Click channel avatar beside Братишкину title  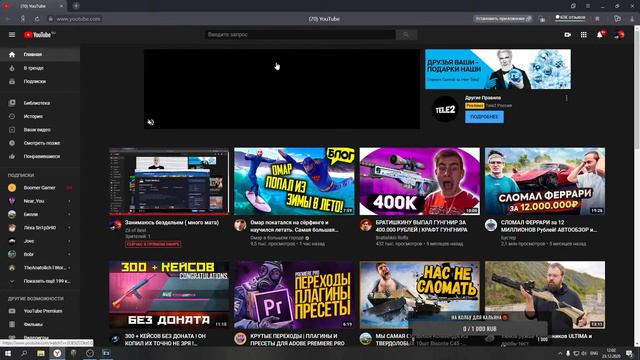(365, 225)
